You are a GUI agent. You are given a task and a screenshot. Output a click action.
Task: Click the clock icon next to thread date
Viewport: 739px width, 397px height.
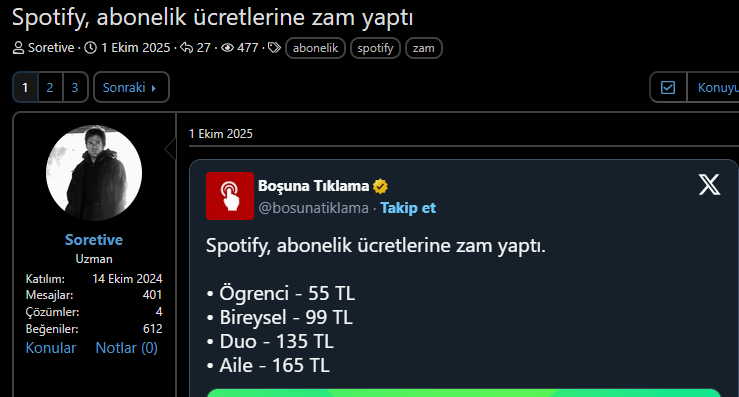click(90, 48)
